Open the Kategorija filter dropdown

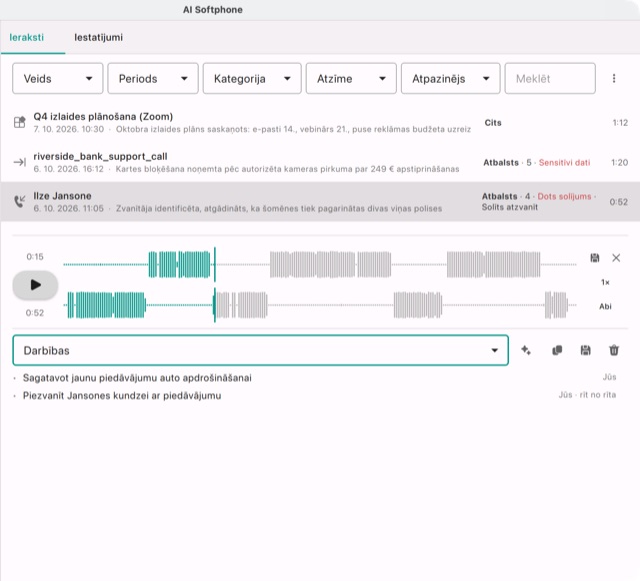(252, 78)
